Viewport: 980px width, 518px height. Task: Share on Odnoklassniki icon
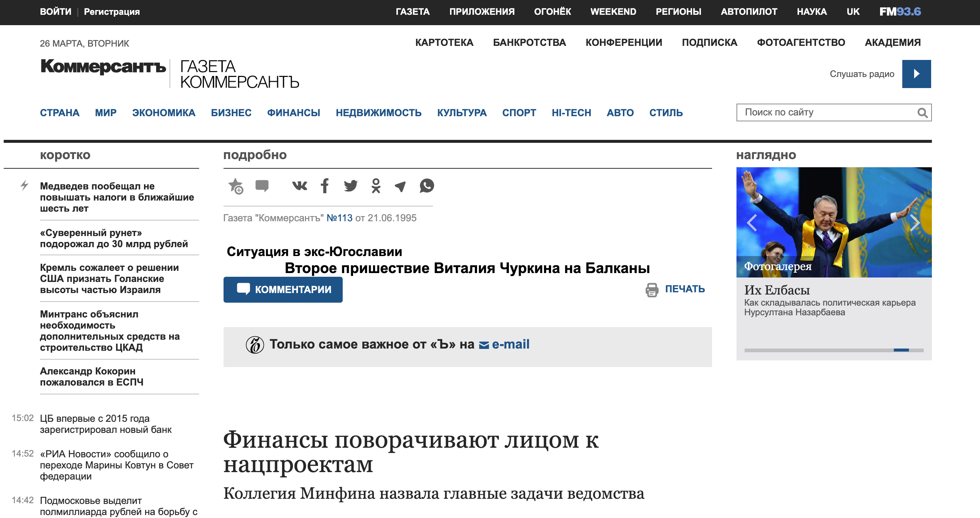pyautogui.click(x=376, y=186)
